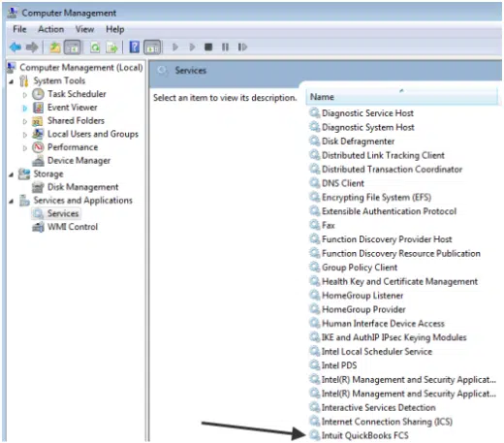Viewport: 504px width, 443px height.
Task: Toggle the Show/Hide Action Pane button
Action: pyautogui.click(x=152, y=47)
